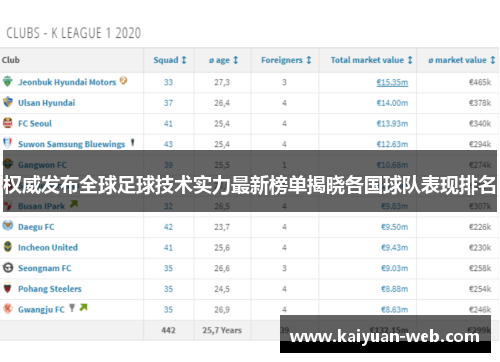500x362 pixels.
Task: Click the Pohang Steelers crest icon
Action: pyautogui.click(x=7, y=288)
